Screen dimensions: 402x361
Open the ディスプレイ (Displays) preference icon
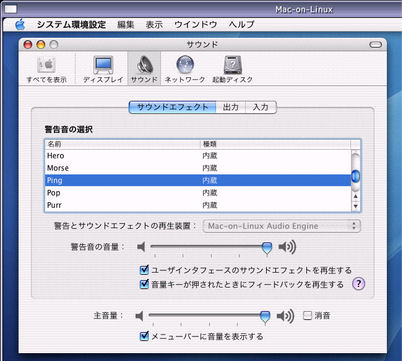pyautogui.click(x=103, y=69)
